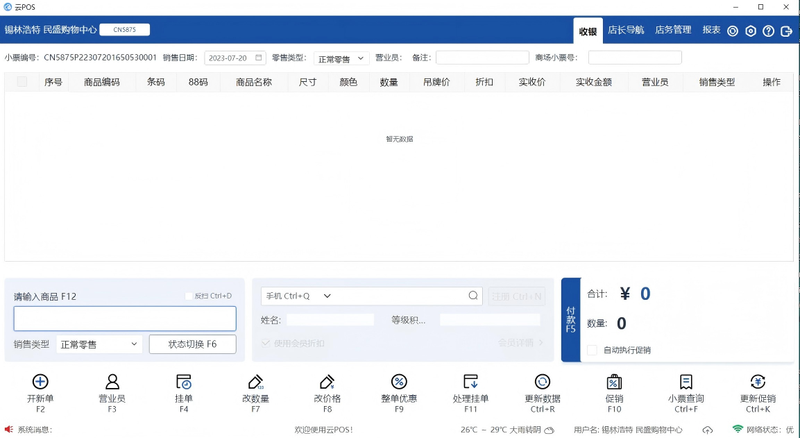Click the 开新单 F2 new order icon
The image size is (800, 438).
(40, 382)
